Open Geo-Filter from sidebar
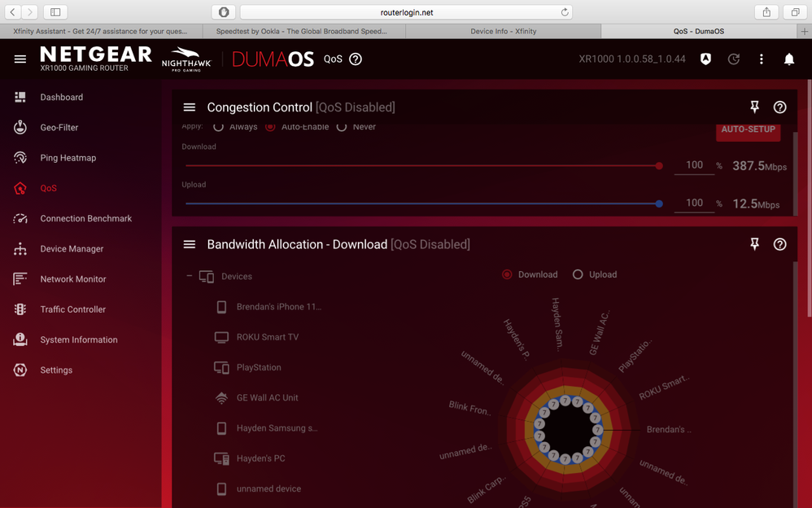 tap(59, 127)
